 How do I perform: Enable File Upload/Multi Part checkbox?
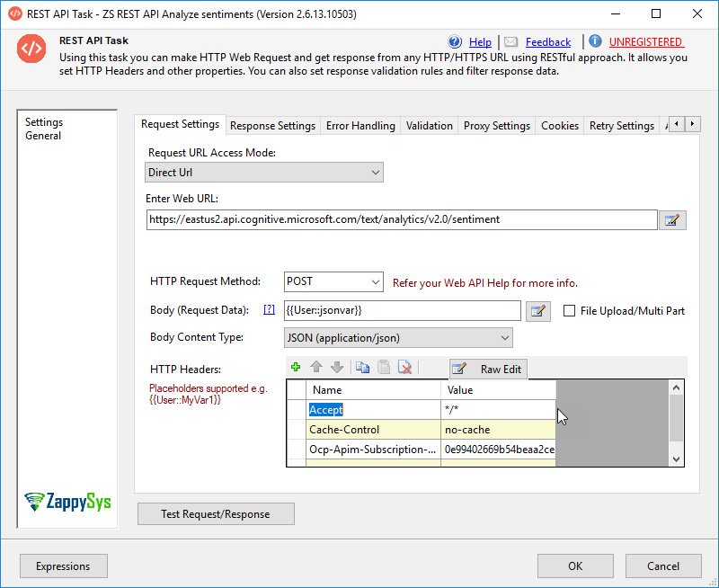point(569,311)
